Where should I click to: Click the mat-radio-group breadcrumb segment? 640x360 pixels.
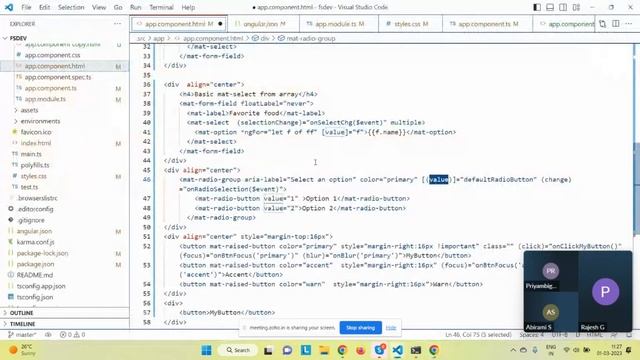[311, 38]
